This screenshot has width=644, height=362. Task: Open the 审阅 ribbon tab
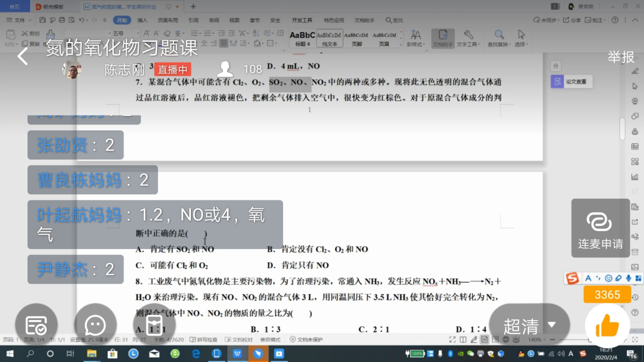(214, 20)
